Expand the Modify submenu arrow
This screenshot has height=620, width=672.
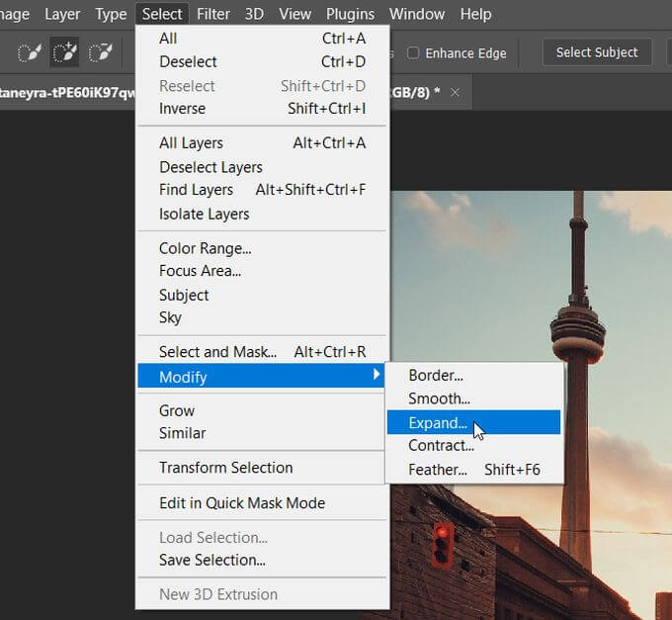[x=376, y=376]
